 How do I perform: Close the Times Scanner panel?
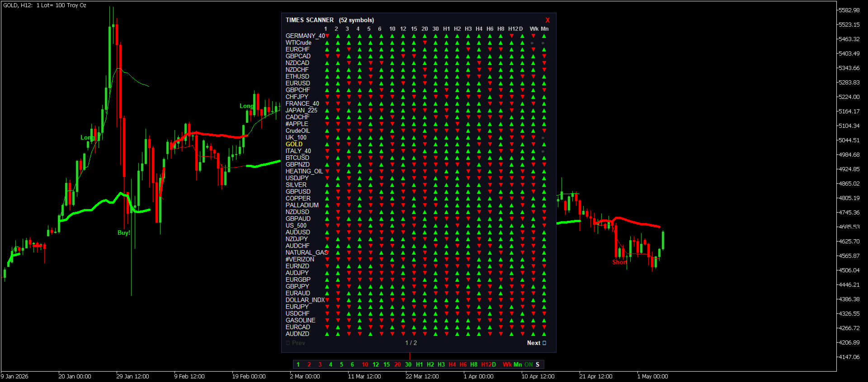(547, 20)
